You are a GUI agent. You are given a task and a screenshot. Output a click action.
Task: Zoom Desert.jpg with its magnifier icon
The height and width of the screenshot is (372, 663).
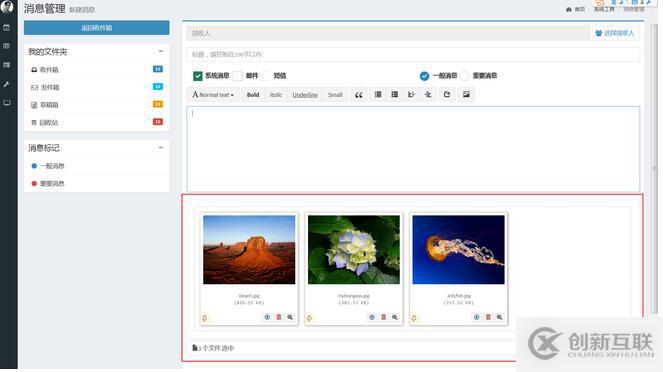click(290, 317)
